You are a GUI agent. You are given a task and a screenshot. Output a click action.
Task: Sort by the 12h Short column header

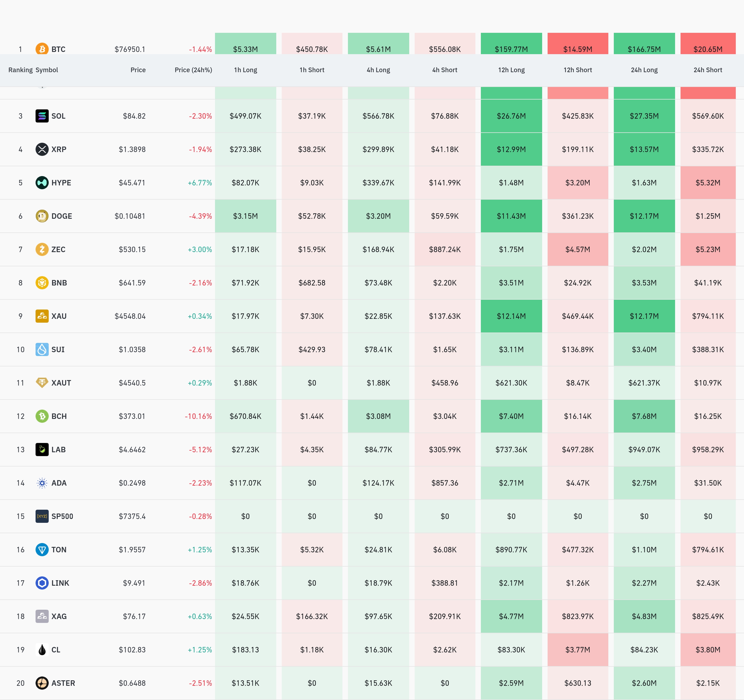click(578, 70)
